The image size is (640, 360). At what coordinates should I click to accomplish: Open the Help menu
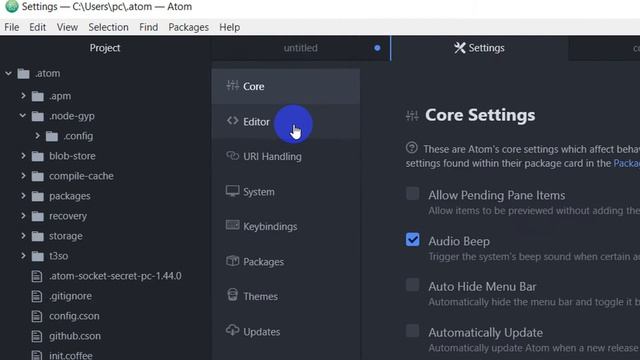click(229, 27)
